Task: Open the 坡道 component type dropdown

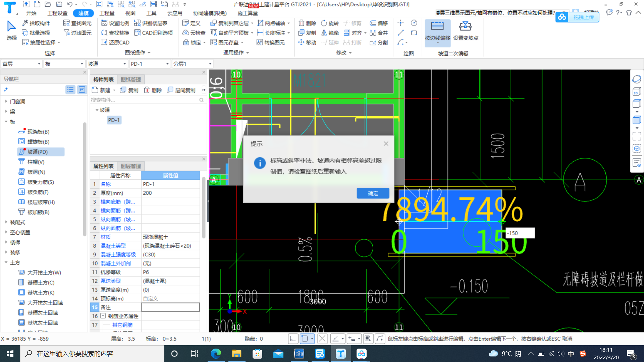Action: pos(107,64)
